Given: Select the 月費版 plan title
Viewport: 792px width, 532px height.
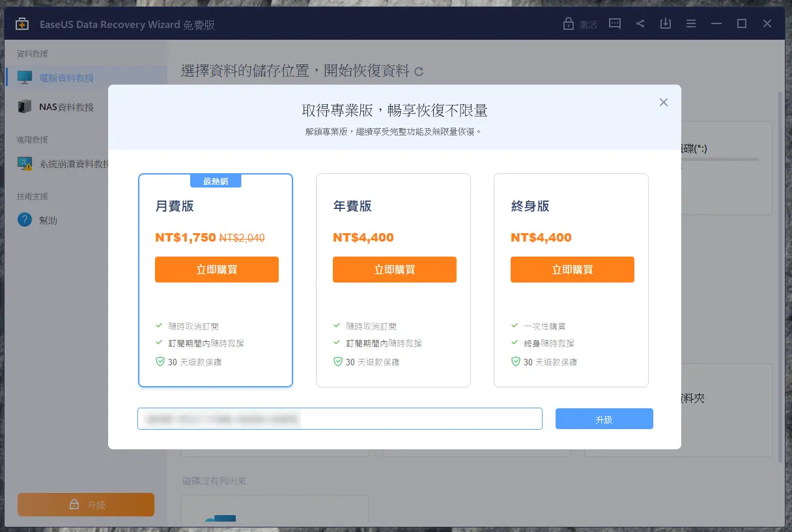Looking at the screenshot, I should 175,206.
